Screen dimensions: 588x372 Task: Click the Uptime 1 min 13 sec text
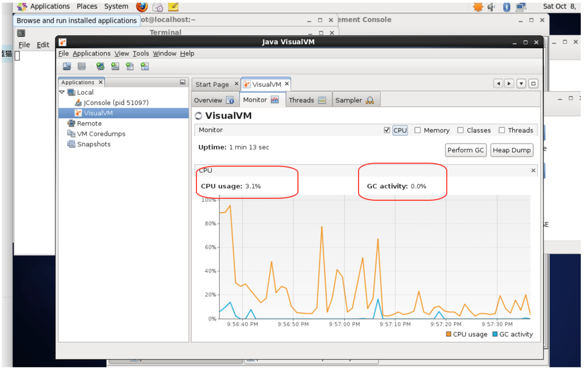(234, 147)
